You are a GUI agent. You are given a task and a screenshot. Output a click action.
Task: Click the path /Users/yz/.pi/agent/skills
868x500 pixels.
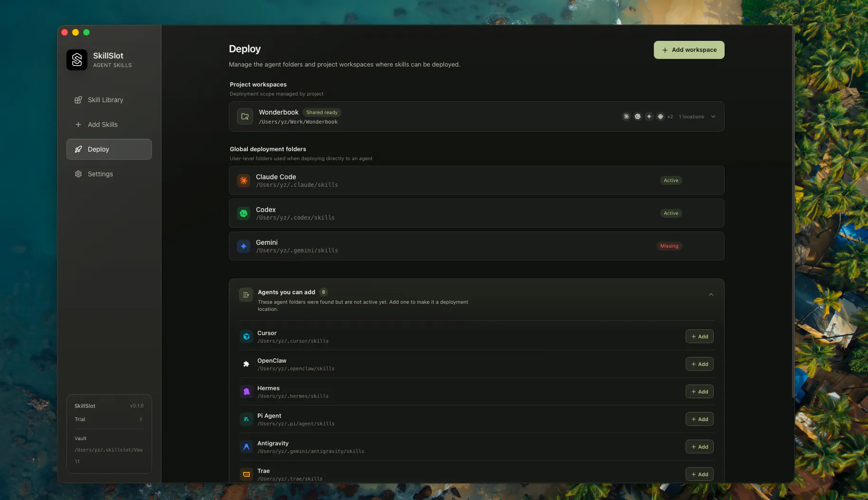point(296,424)
